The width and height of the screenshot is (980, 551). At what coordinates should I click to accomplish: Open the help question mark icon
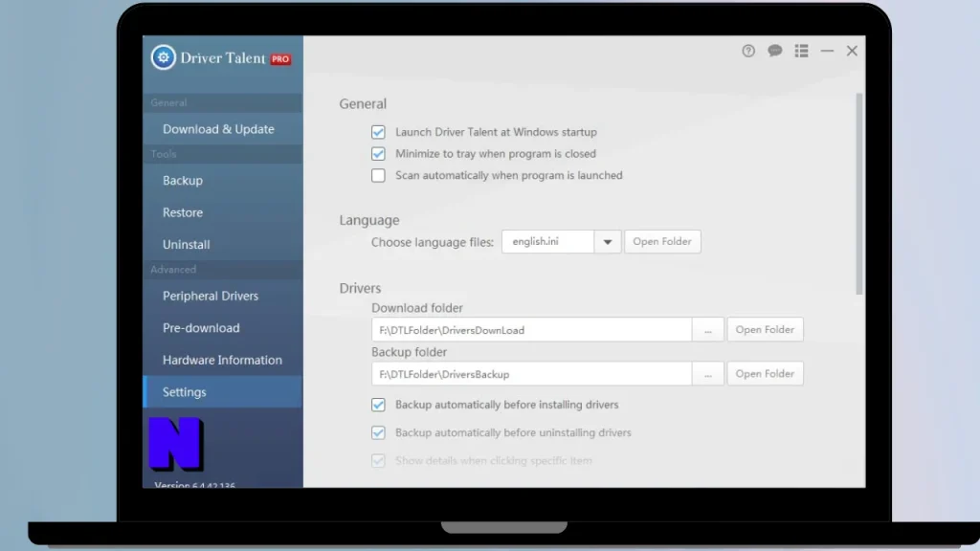tap(748, 51)
